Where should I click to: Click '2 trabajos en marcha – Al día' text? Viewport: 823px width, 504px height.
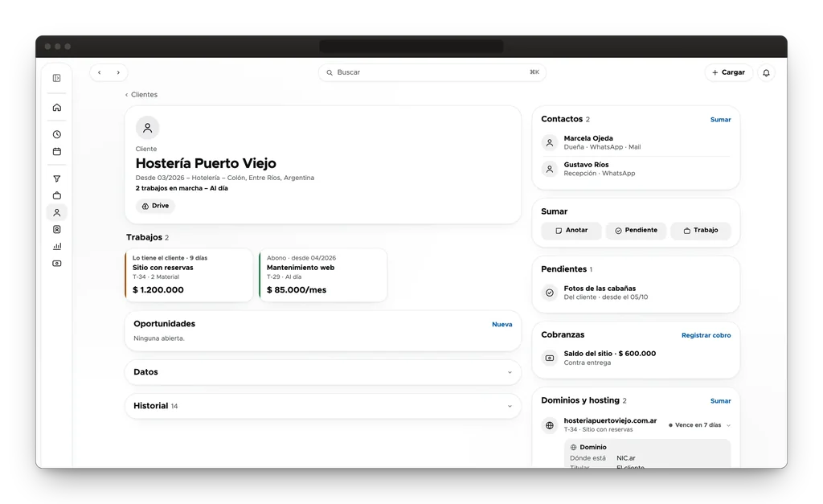coord(182,188)
